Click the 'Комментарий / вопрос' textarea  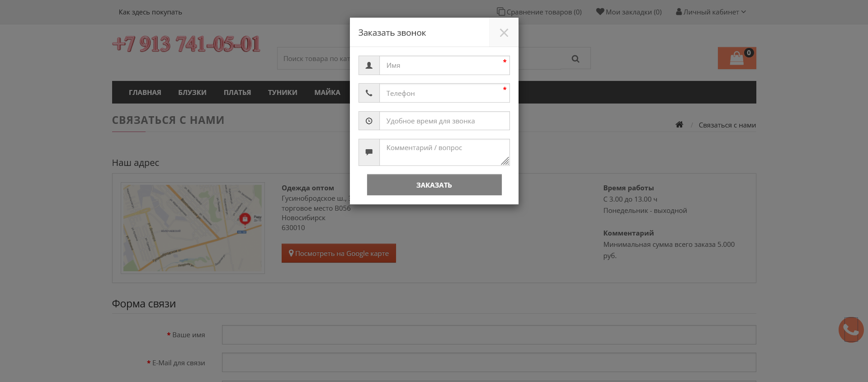click(444, 152)
